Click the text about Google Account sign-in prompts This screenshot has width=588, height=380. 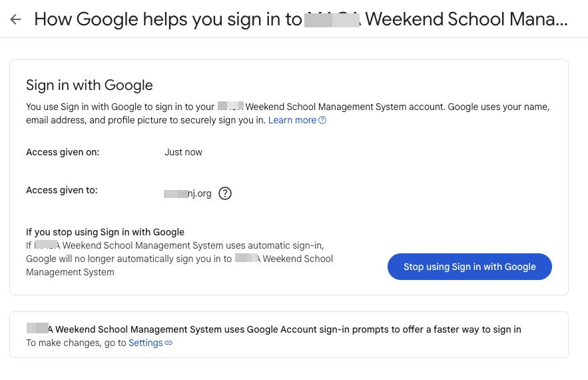pos(274,329)
